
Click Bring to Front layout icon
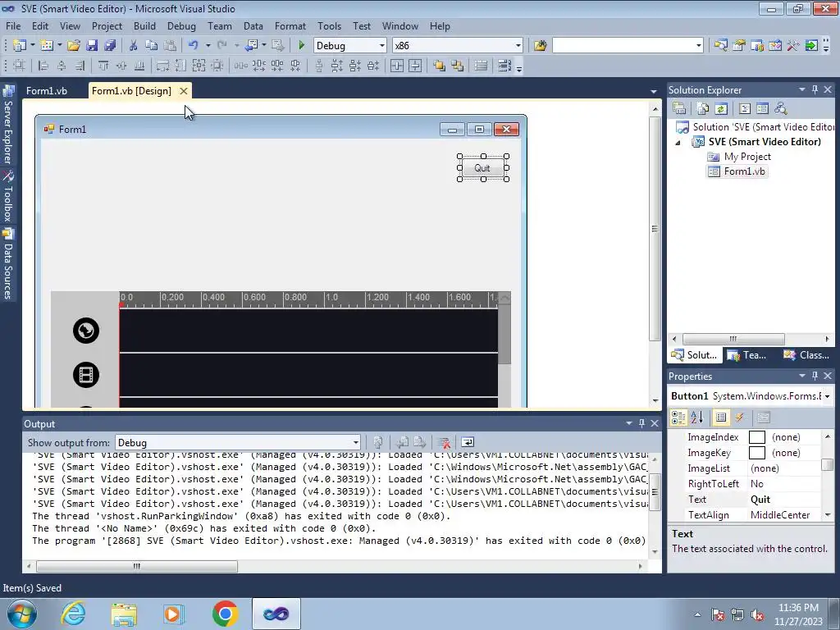(x=440, y=66)
